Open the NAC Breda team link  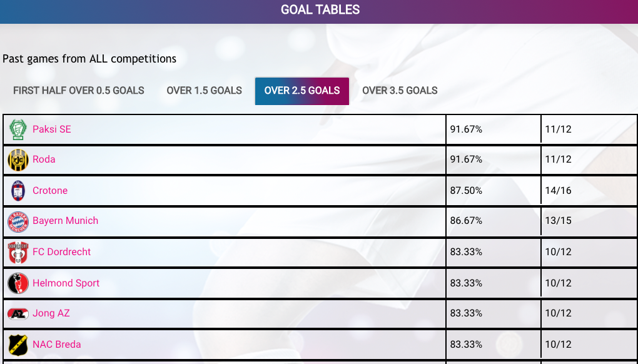tap(56, 345)
